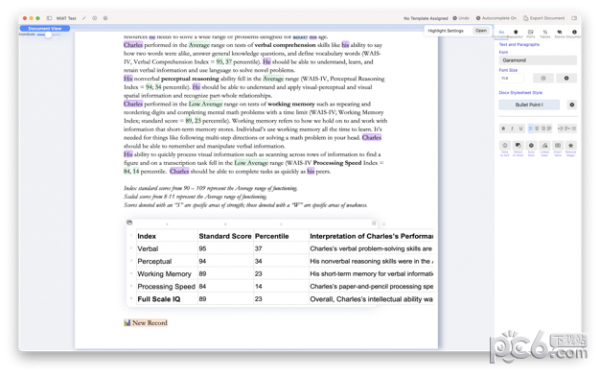Adjust the zoom scale slider under Document View
Viewport: 600px width, 375px height.
pos(48,35)
